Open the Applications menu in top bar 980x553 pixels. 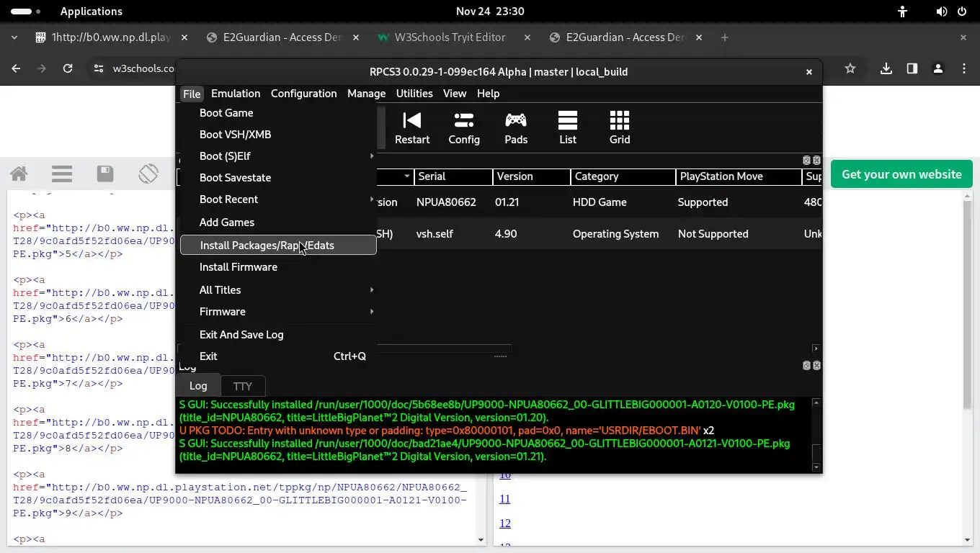(x=92, y=12)
